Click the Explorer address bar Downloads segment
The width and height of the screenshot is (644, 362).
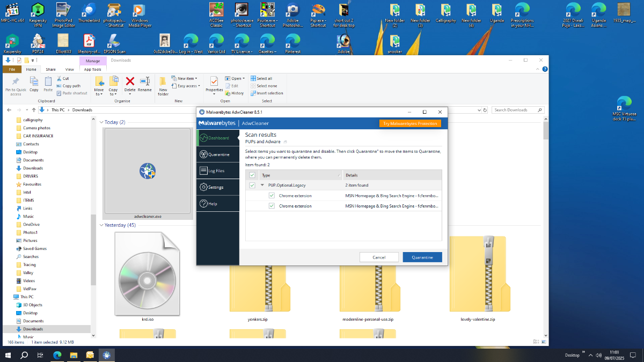click(x=82, y=110)
